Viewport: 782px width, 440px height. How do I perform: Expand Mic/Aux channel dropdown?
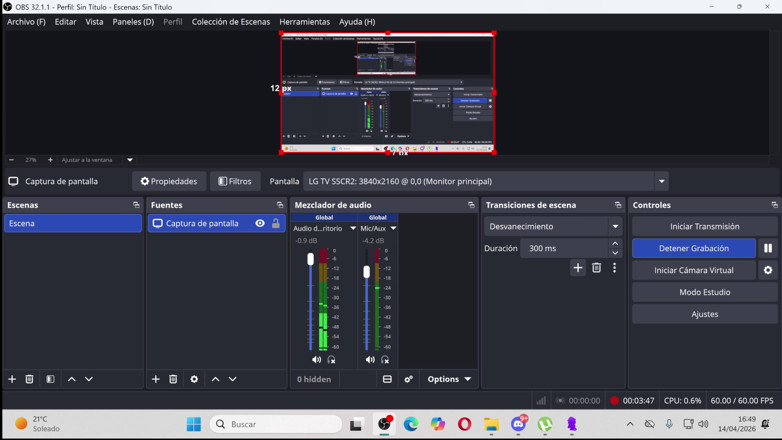tap(393, 228)
